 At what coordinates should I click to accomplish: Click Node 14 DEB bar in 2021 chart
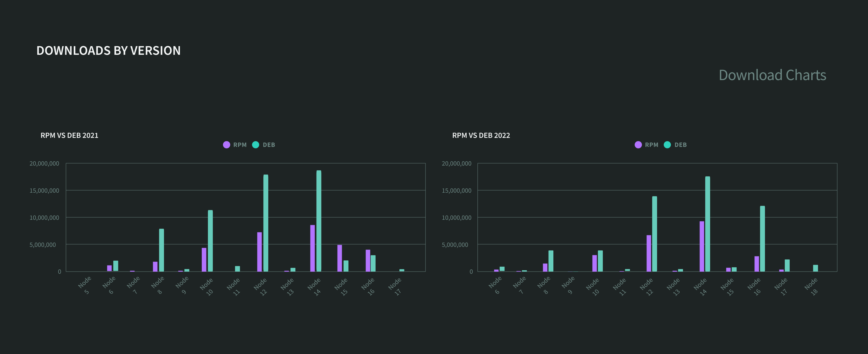point(319,221)
